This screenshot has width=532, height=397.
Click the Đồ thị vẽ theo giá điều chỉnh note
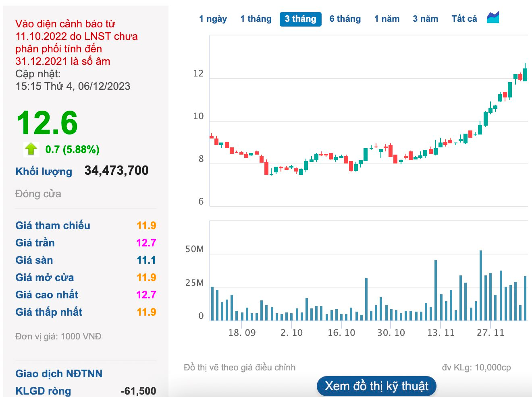[x=239, y=368]
